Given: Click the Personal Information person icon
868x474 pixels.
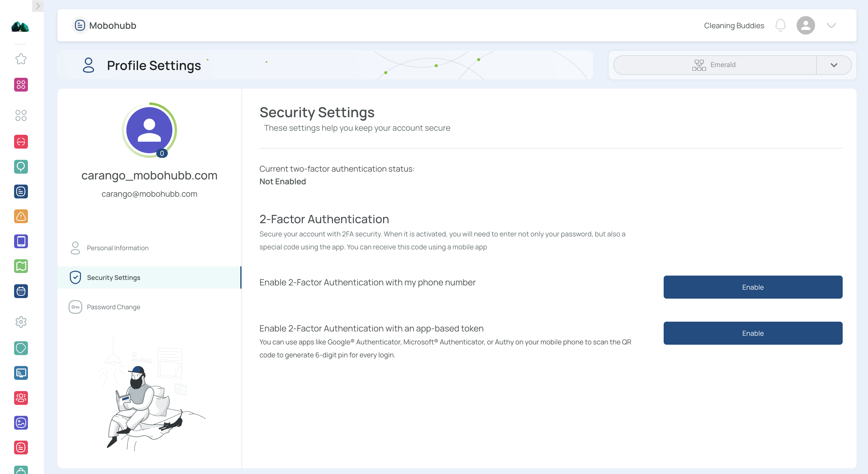Looking at the screenshot, I should (x=75, y=248).
